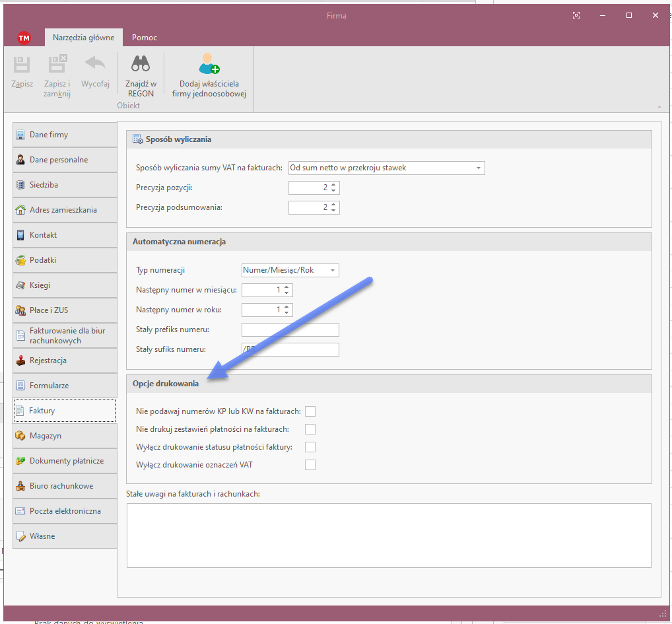
Task: Click the Stałe uwagi na fakturach text area
Action: click(388, 535)
